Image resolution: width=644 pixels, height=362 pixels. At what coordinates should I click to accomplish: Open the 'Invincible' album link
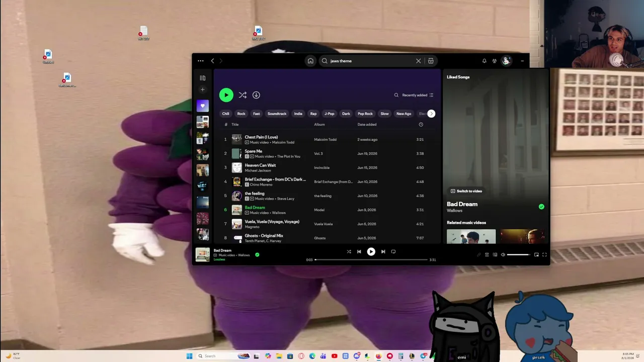pyautogui.click(x=322, y=168)
